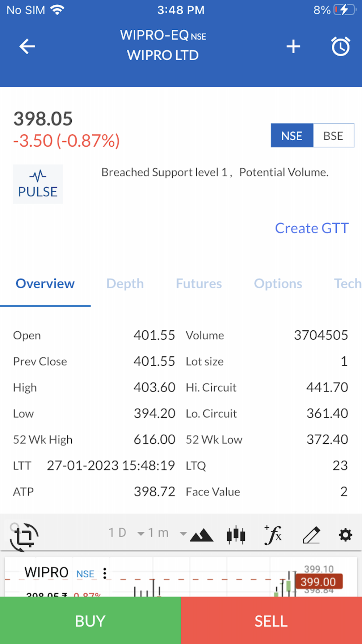The height and width of the screenshot is (644, 362).
Task: Open three-dot menu beside WIPRO NSE
Action: coord(105,573)
